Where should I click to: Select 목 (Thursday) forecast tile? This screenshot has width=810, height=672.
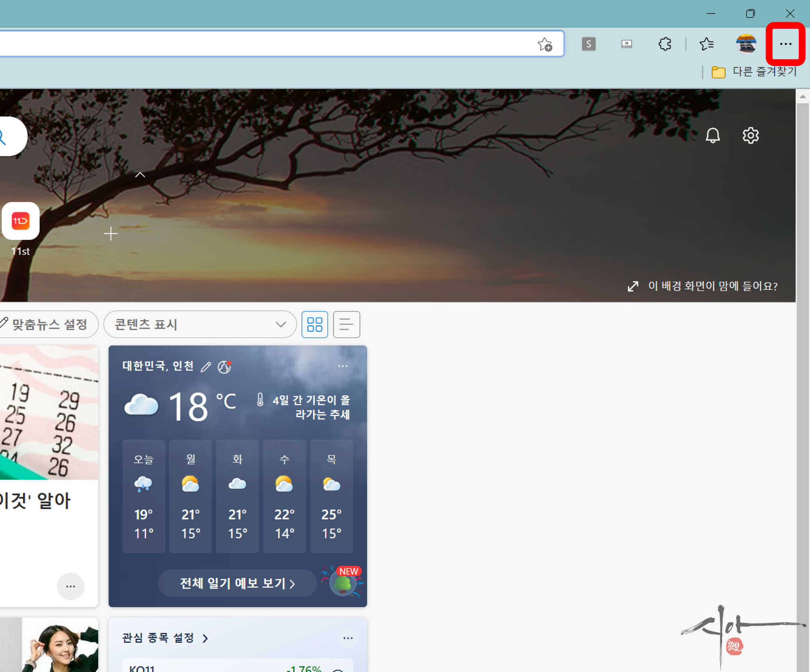(x=331, y=496)
